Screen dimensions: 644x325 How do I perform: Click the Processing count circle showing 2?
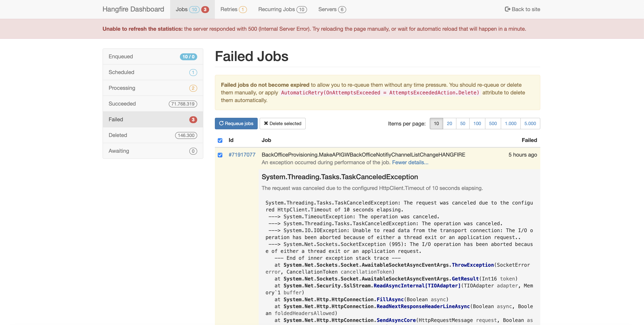tap(193, 88)
